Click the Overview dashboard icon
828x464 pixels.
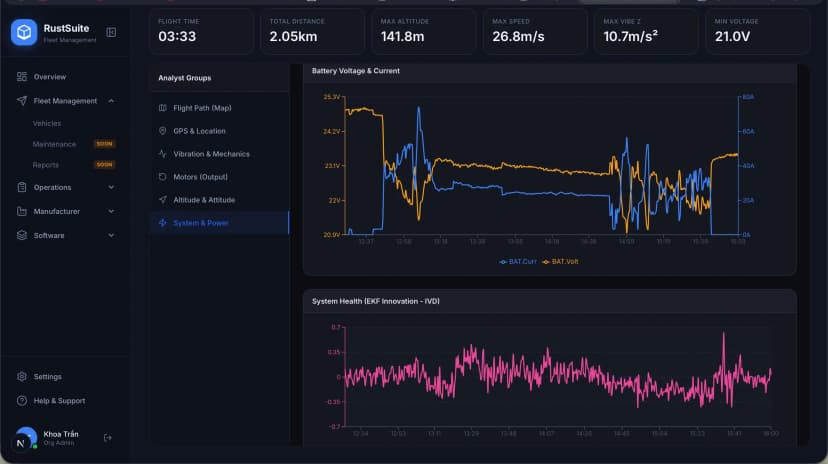coord(22,77)
